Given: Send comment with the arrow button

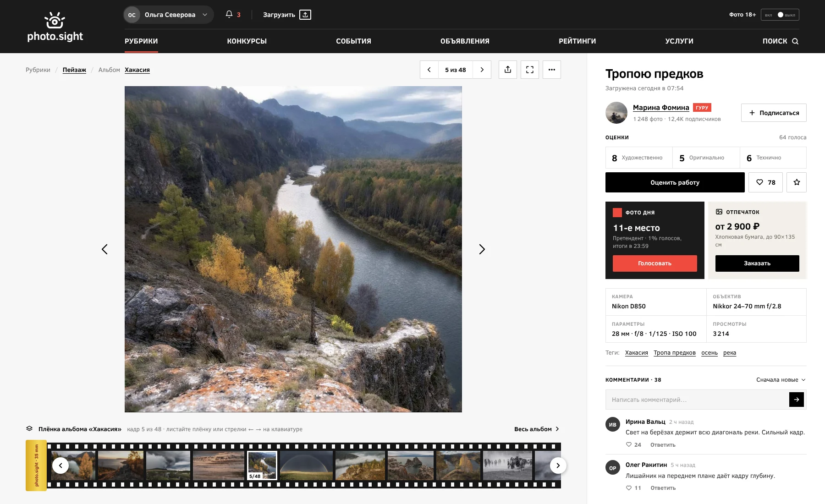Looking at the screenshot, I should 797,400.
